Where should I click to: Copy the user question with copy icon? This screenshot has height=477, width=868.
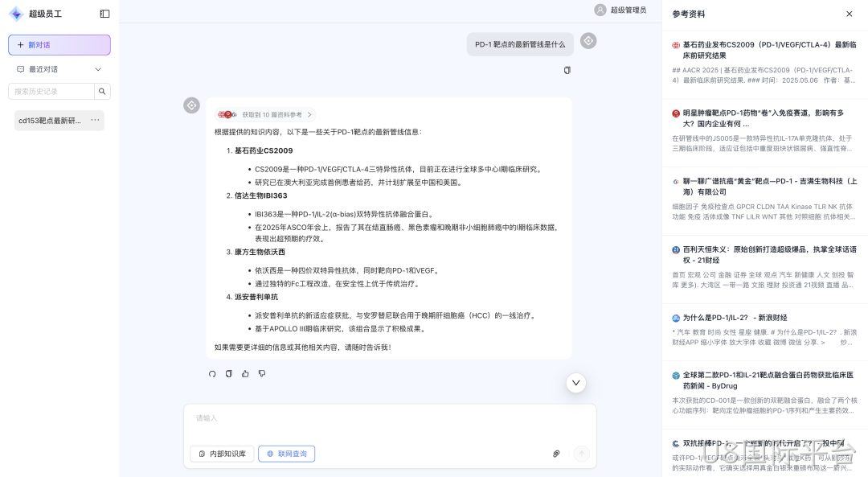[x=567, y=70]
